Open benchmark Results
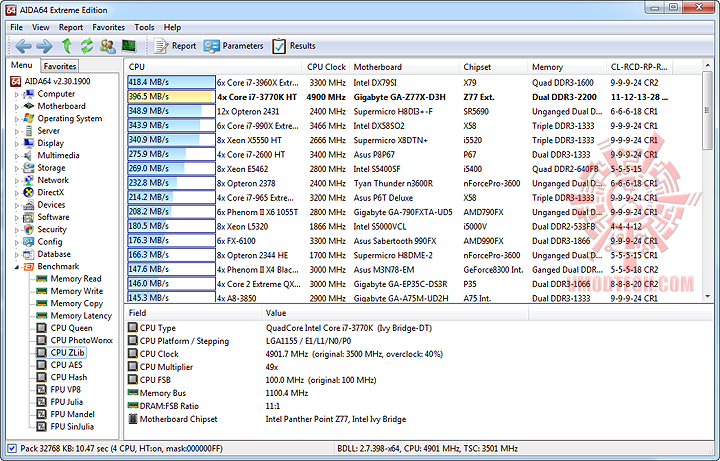Screen dimensions: 720x461 [293, 46]
